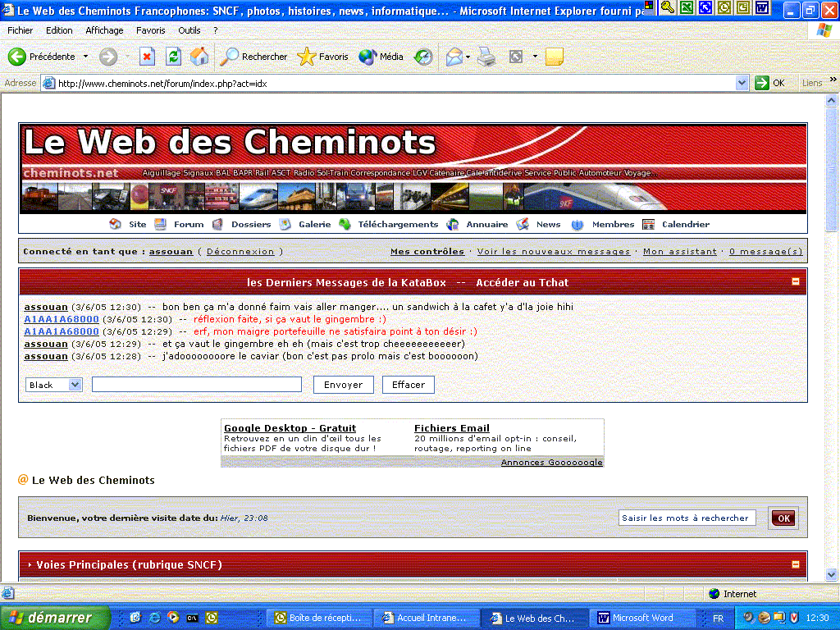This screenshot has width=840, height=630.
Task: Click the printer icon in the toolbar
Action: point(486,57)
